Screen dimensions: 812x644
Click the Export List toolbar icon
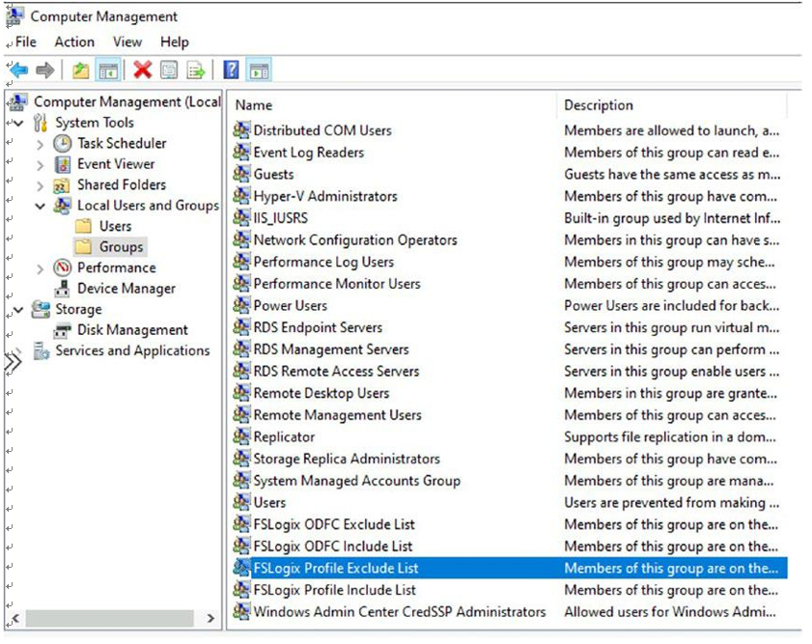pyautogui.click(x=196, y=70)
